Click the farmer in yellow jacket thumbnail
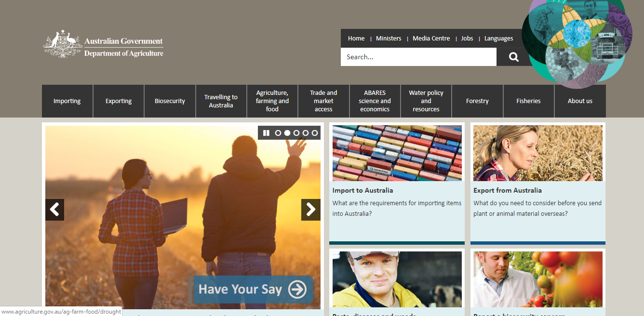 pos(397,279)
